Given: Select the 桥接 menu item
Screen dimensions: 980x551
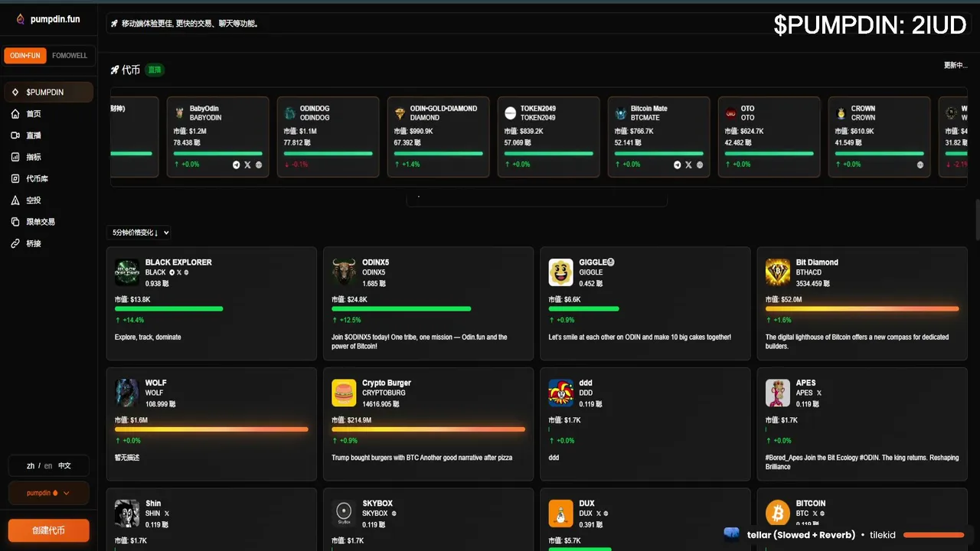Looking at the screenshot, I should coord(48,243).
